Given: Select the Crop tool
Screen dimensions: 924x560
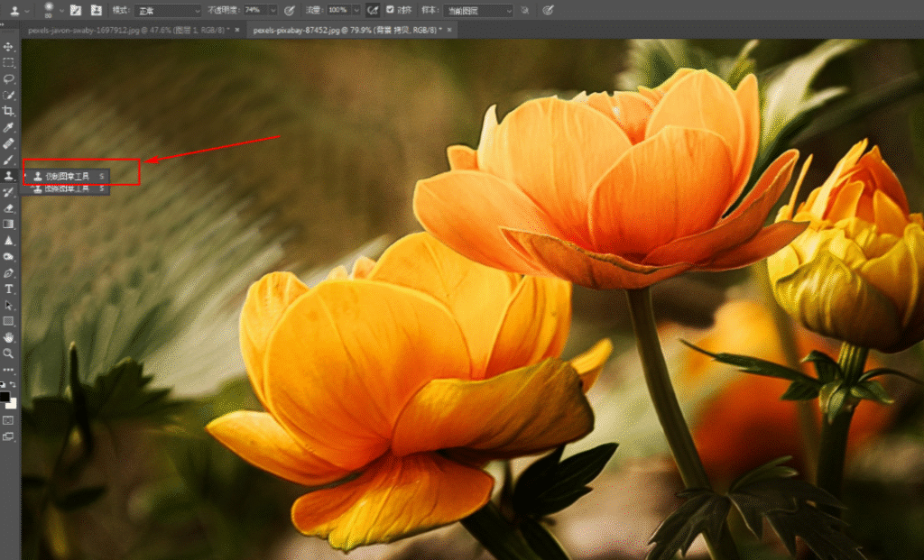Looking at the screenshot, I should (x=8, y=111).
